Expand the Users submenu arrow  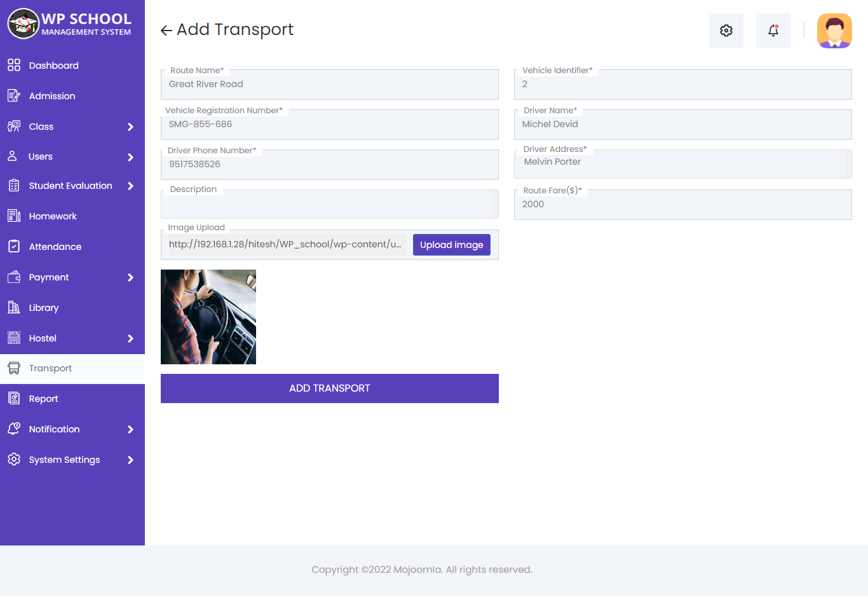(x=130, y=157)
